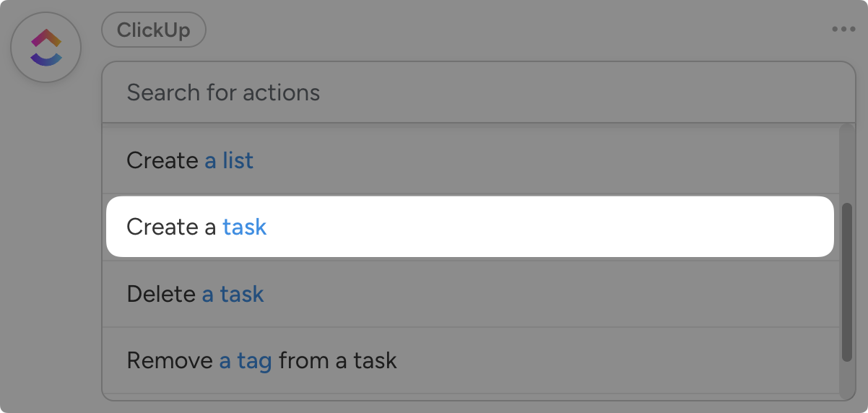Choose the highlighted Create a task action
Image resolution: width=868 pixels, height=413 pixels.
[469, 227]
